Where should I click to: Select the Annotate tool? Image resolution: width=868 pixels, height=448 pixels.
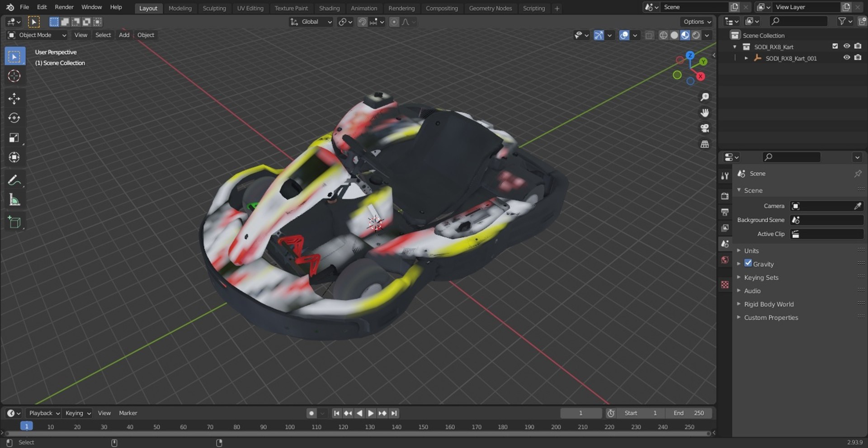(x=14, y=180)
